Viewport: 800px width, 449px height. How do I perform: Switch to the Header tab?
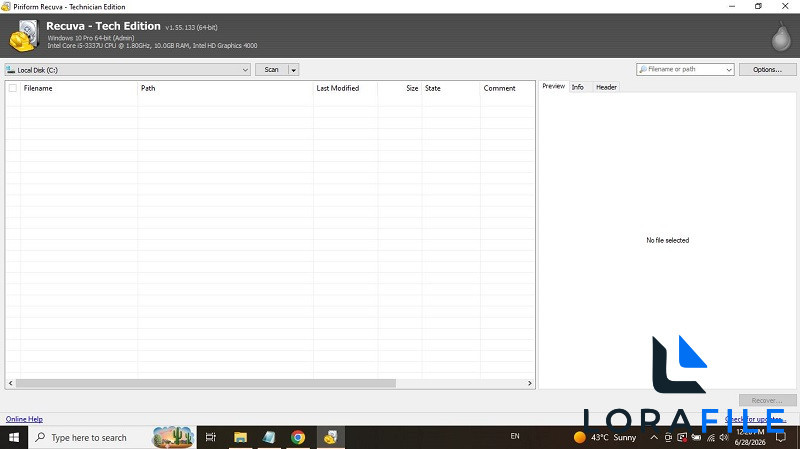click(606, 87)
